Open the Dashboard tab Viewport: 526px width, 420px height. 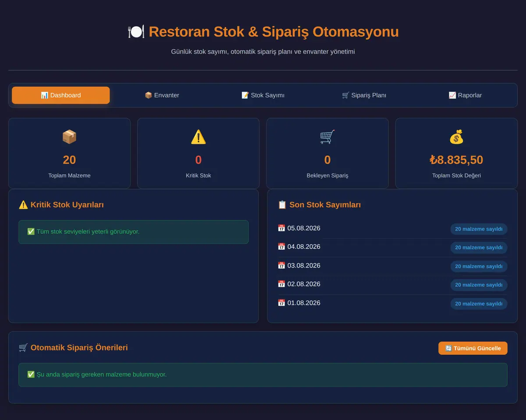pos(61,95)
